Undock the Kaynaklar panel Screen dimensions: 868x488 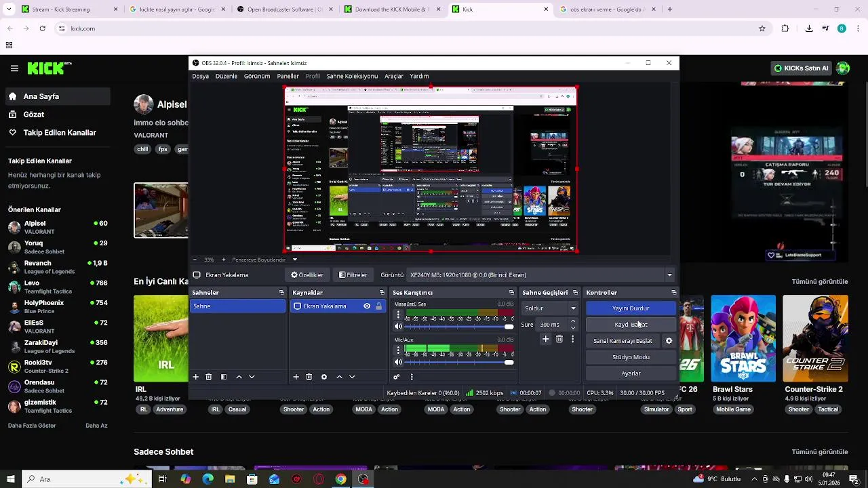(x=382, y=293)
